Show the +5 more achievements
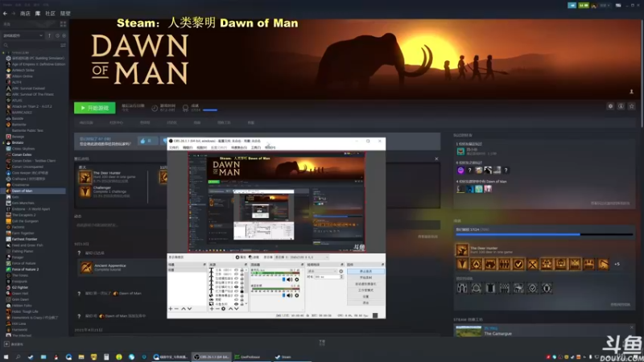The width and height of the screenshot is (644, 362). pos(617,265)
